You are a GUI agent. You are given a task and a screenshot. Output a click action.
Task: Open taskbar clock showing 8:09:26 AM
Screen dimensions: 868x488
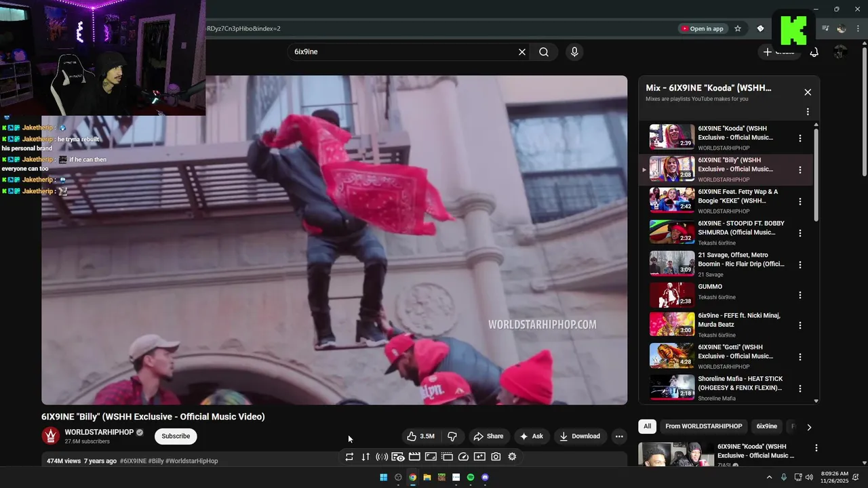click(834, 477)
